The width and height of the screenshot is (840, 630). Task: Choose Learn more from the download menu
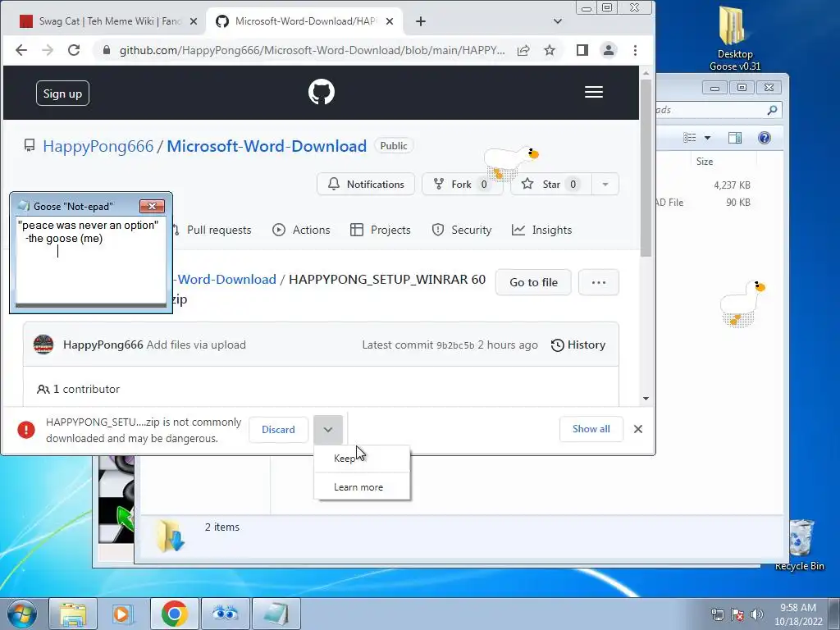[362, 487]
